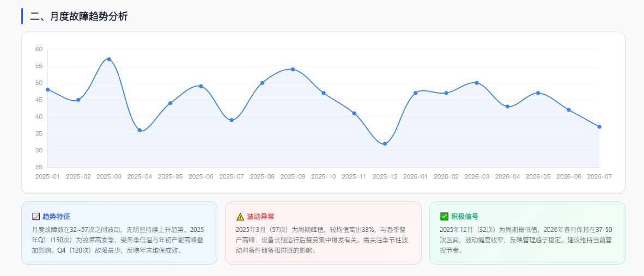Click the x-axis label 2026-05
Image resolution: width=644 pixels, height=276 pixels.
[538, 176]
